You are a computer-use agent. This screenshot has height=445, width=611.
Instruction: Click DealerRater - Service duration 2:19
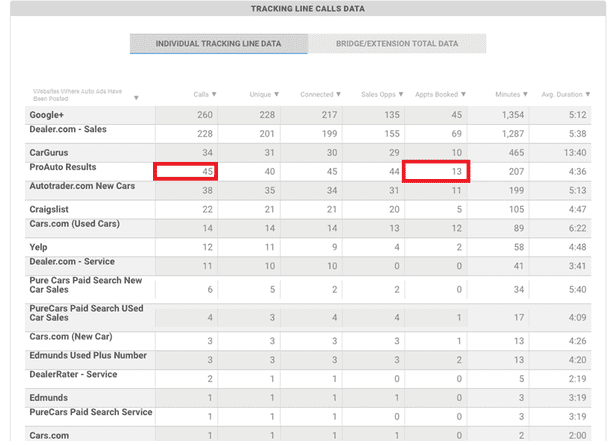click(577, 379)
